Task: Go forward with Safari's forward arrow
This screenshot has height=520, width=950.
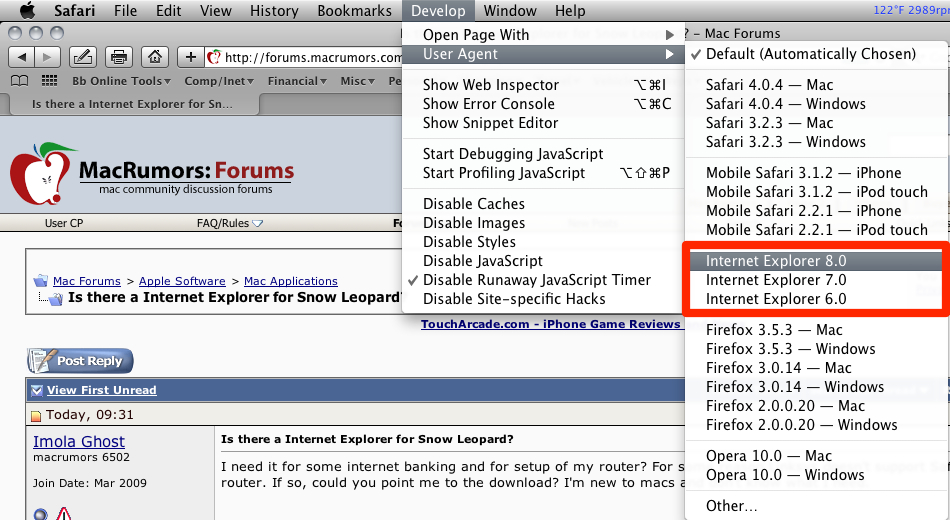Action: coord(48,58)
